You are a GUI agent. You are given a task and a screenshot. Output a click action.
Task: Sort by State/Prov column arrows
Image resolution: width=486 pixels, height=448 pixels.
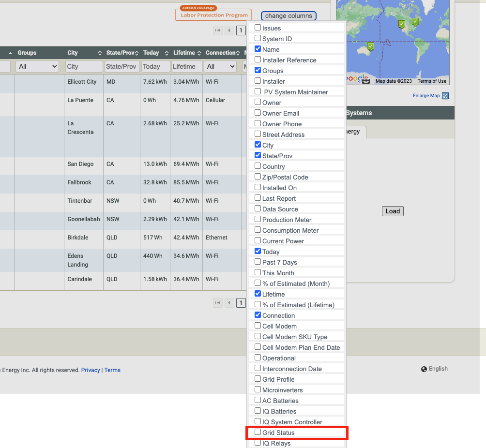[137, 53]
